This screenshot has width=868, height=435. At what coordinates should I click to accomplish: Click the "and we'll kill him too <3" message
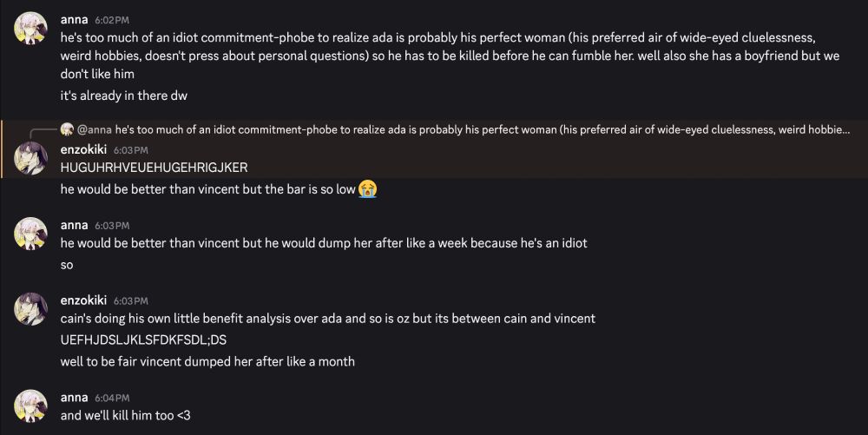pyautogui.click(x=125, y=416)
